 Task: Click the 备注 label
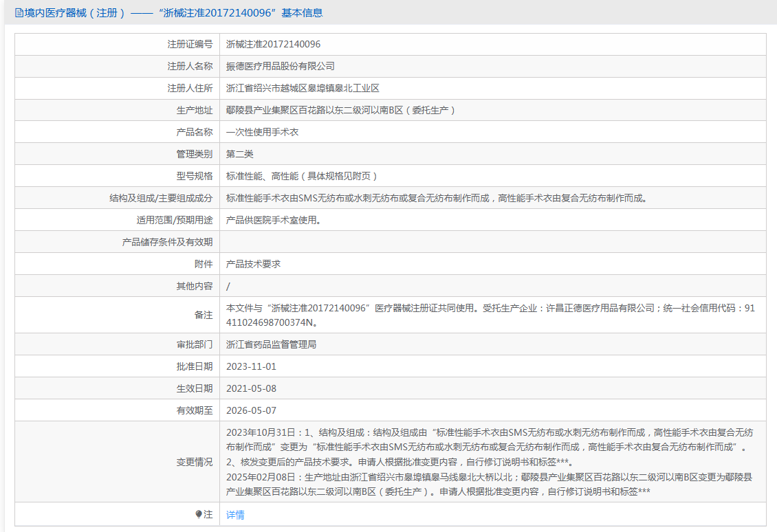pyautogui.click(x=204, y=315)
